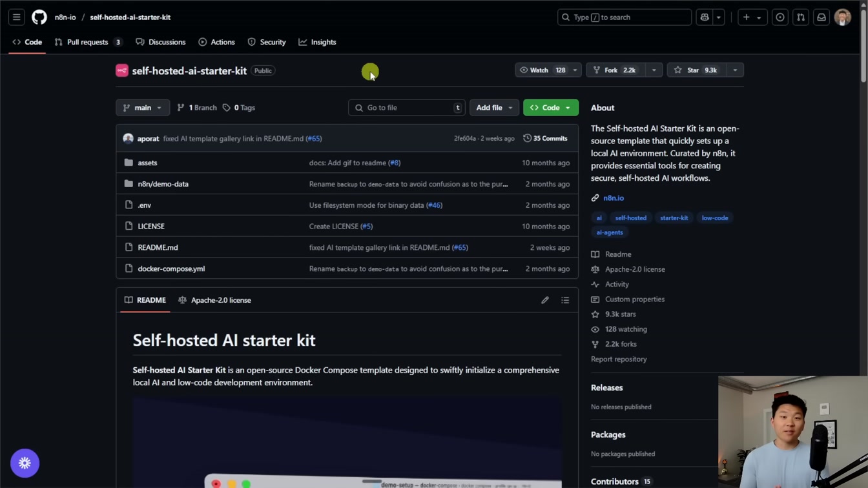
Task: View the 1 Branch link
Action: (197, 108)
